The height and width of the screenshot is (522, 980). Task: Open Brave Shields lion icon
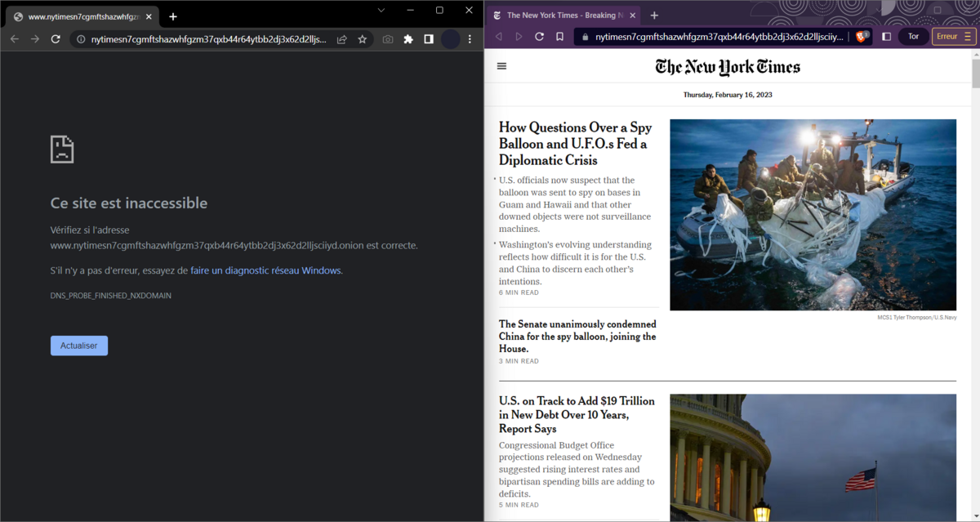(862, 36)
